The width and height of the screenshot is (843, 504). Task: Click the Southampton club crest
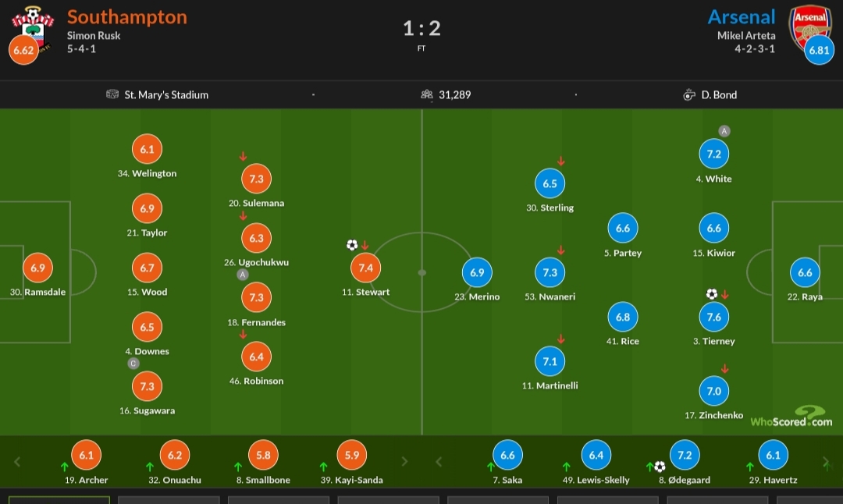click(x=34, y=30)
